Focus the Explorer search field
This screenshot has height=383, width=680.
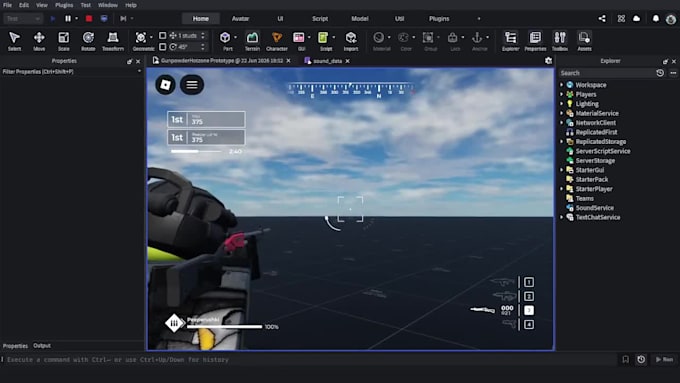pos(607,73)
